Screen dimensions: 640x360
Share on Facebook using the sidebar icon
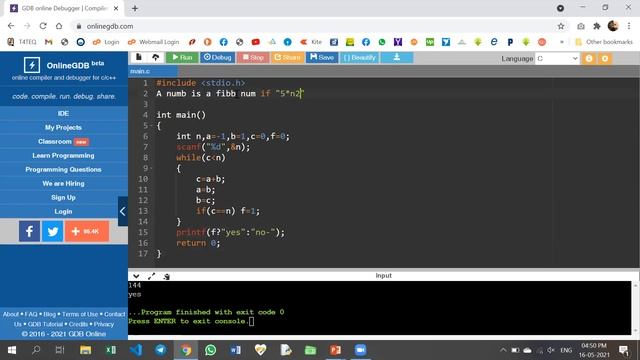(x=29, y=231)
